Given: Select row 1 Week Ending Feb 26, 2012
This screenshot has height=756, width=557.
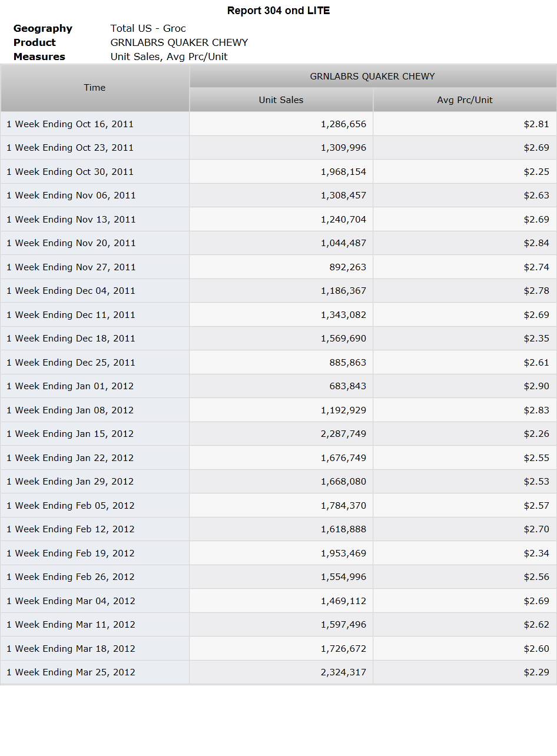Looking at the screenshot, I should click(278, 577).
